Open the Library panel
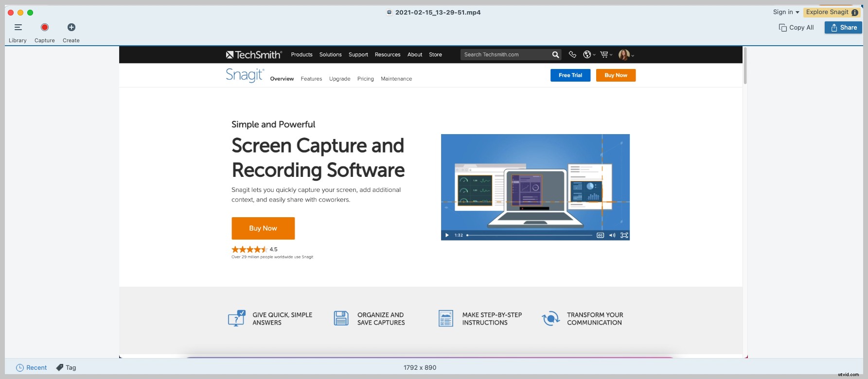The height and width of the screenshot is (379, 868). [18, 33]
